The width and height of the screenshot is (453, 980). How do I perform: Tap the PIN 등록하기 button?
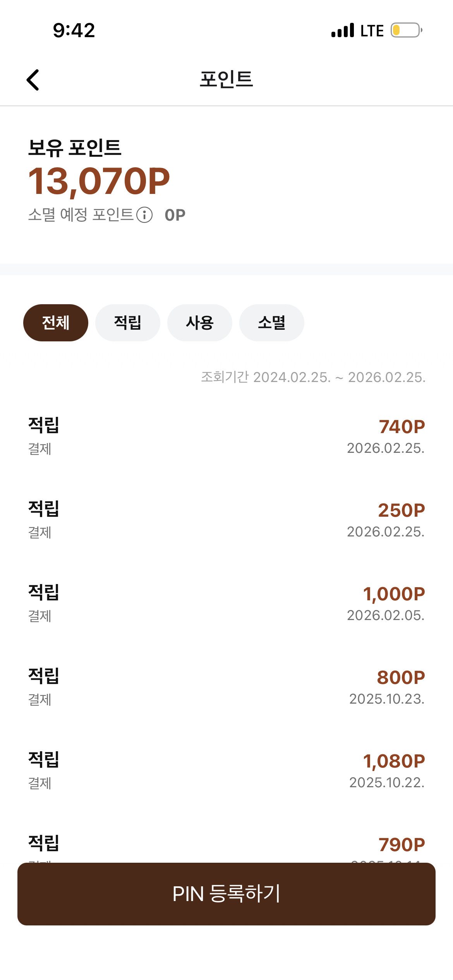[226, 894]
